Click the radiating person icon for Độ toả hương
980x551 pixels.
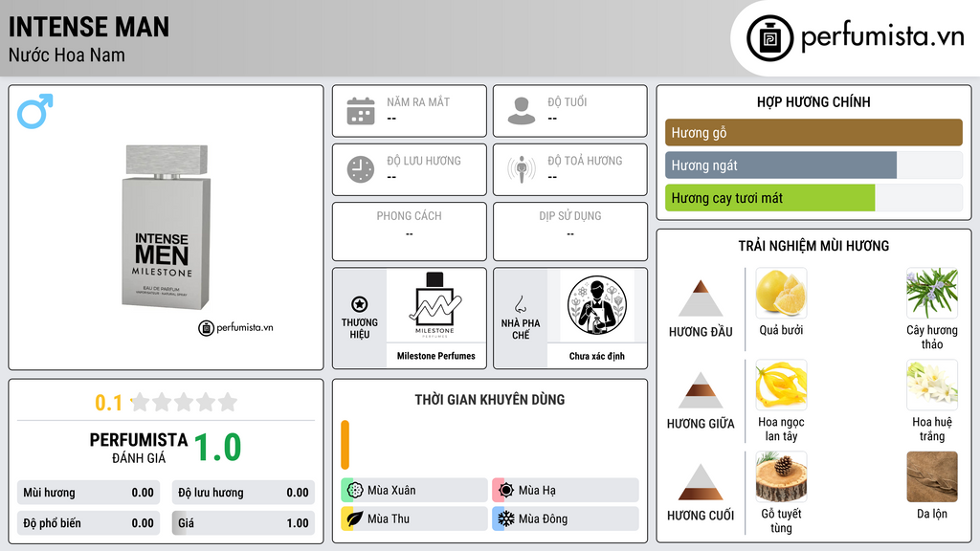(522, 169)
